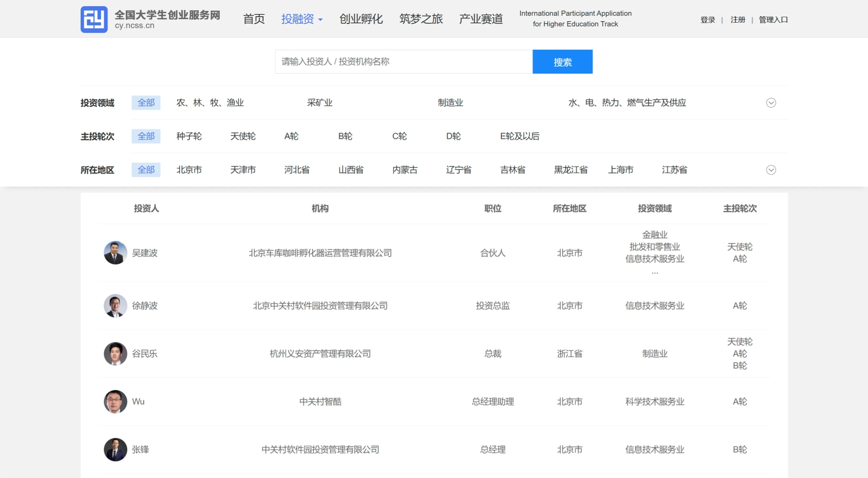Filter region by 江苏省

[x=674, y=170]
